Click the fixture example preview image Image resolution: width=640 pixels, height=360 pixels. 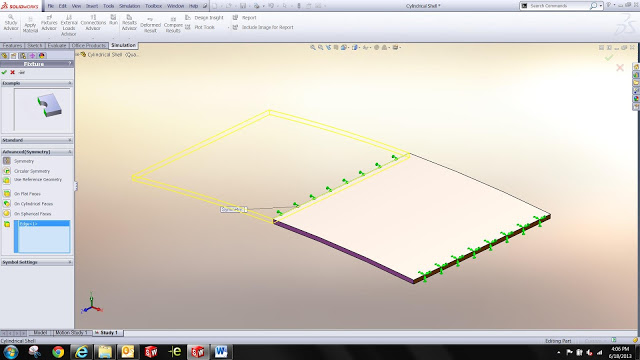42,109
